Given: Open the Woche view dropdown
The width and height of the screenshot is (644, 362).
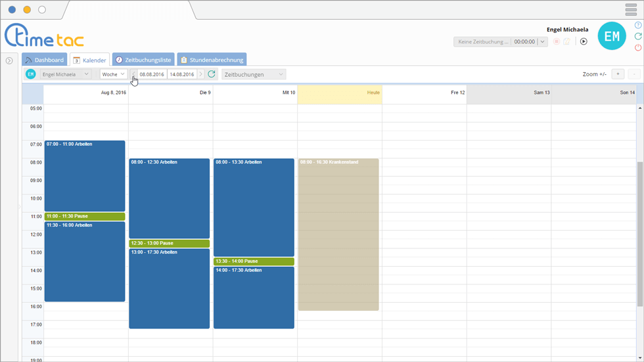Looking at the screenshot, I should click(113, 74).
